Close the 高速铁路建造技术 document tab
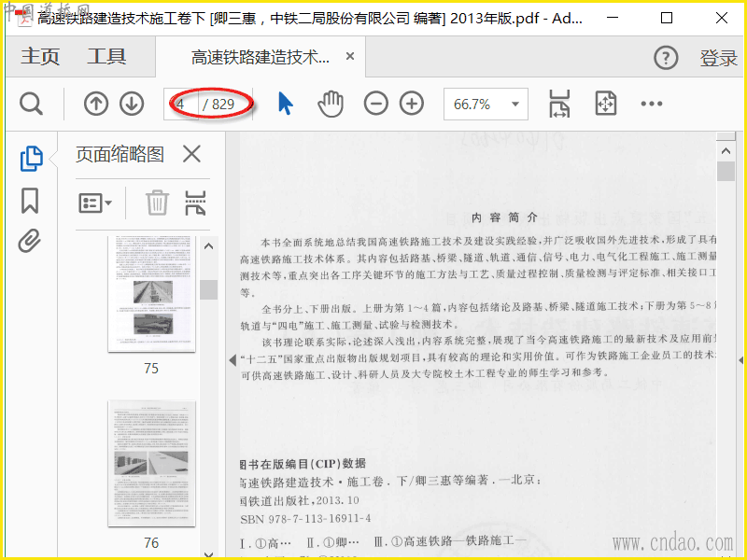 point(349,56)
